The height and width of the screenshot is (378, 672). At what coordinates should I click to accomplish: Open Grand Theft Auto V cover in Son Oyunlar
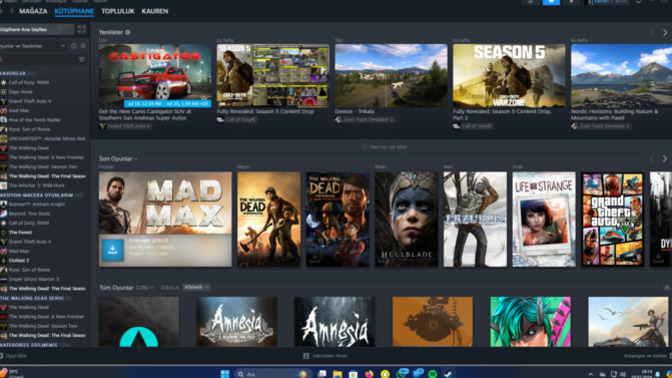click(612, 219)
